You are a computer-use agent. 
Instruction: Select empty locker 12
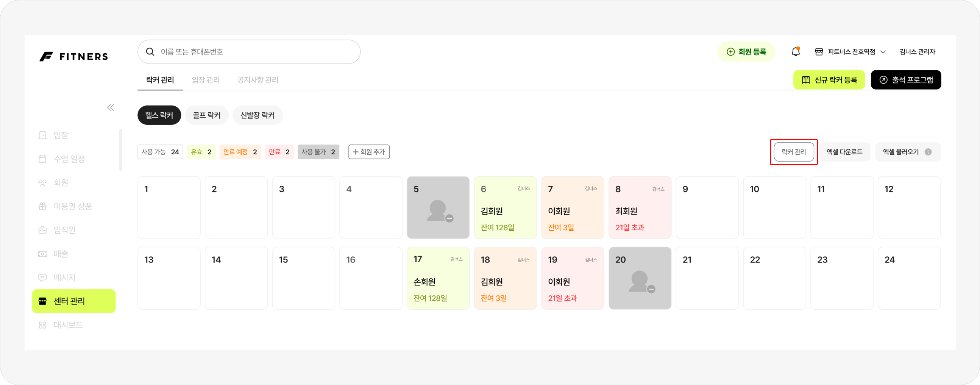pyautogui.click(x=909, y=208)
